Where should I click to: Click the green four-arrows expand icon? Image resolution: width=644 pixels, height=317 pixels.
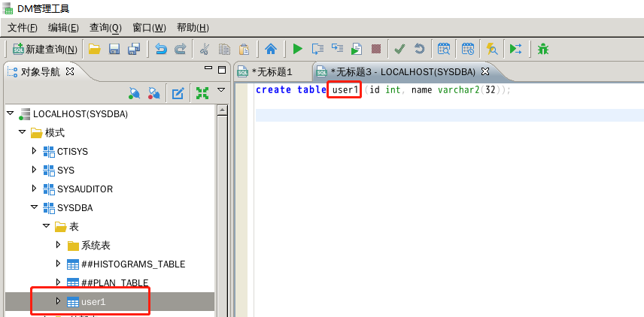pyautogui.click(x=202, y=93)
